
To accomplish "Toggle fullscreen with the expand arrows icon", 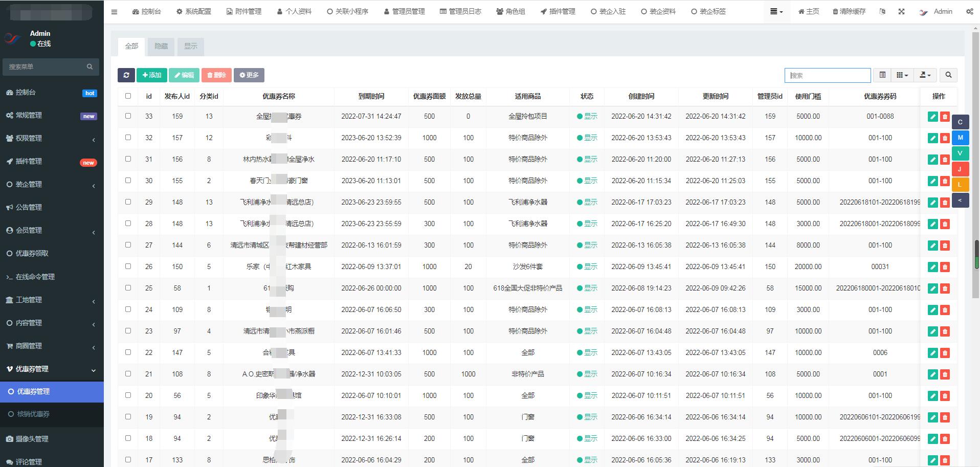I will coord(901,11).
